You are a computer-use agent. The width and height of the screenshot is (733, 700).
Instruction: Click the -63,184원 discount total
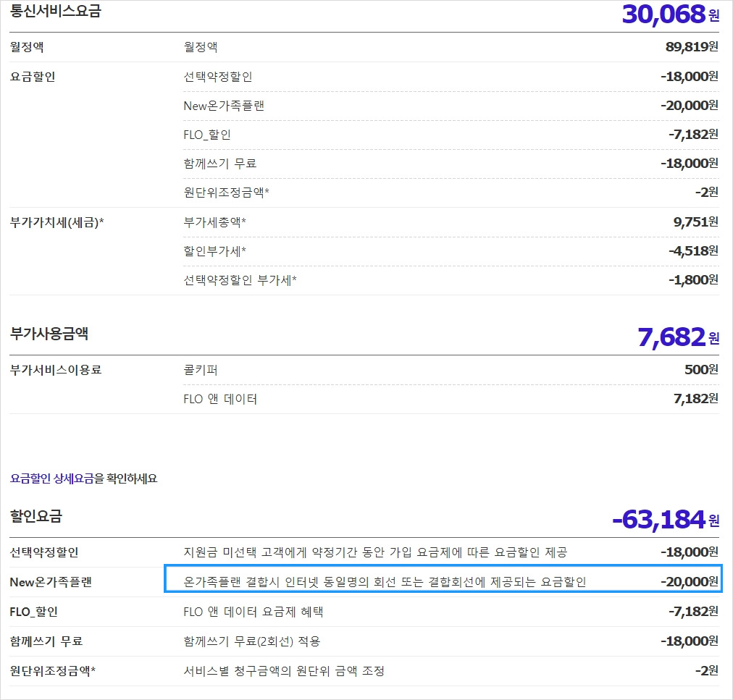click(665, 519)
